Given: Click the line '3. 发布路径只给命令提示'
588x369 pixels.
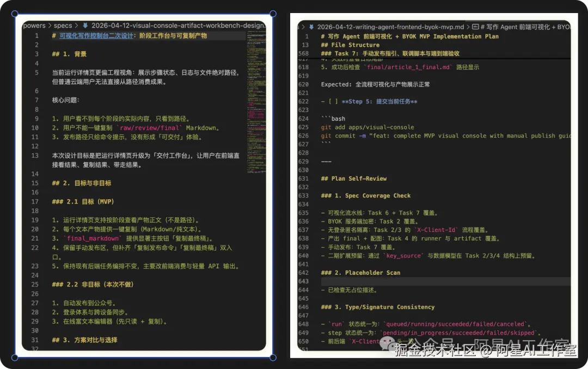Looking at the screenshot, I should [x=128, y=137].
